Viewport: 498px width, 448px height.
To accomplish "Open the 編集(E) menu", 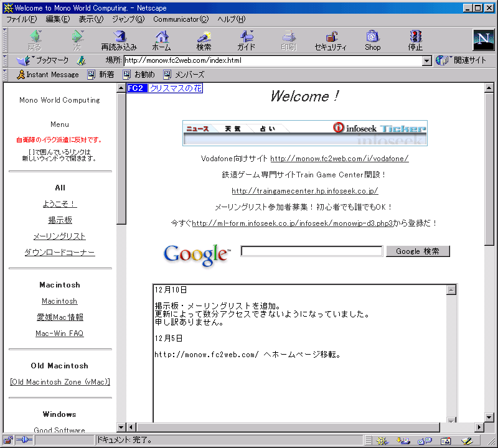I will (x=58, y=19).
